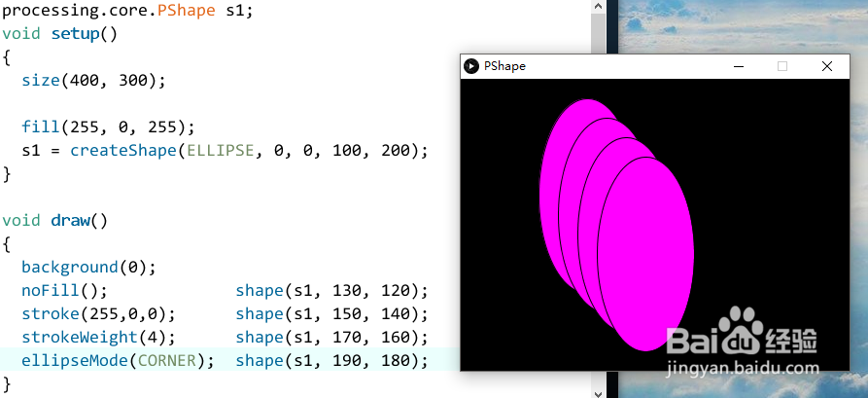
Task: Minimize the PShape sketch window
Action: click(738, 66)
